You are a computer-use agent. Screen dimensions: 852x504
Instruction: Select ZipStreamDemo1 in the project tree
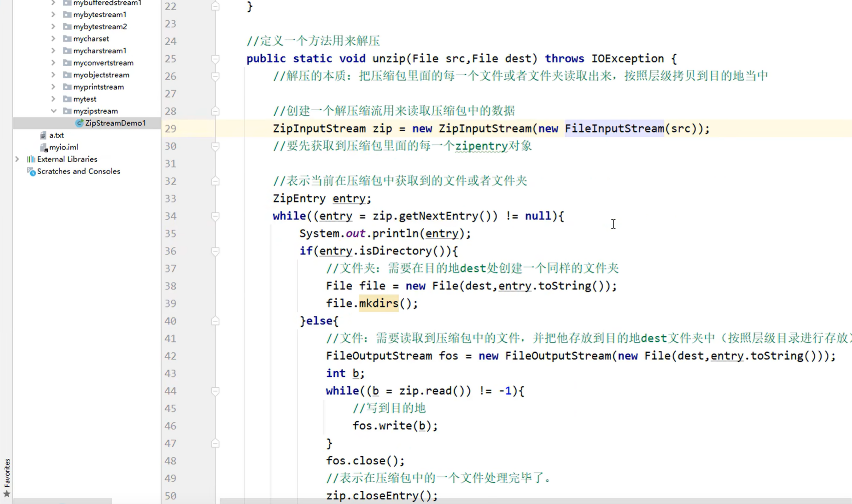point(115,123)
